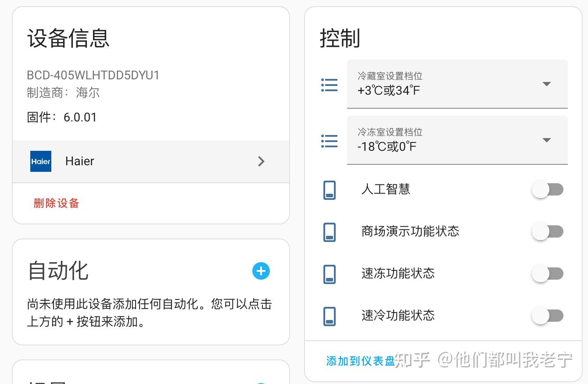The width and height of the screenshot is (588, 384).
Task: Click the device icon next to 商场演示功能状态
Action: 330,232
